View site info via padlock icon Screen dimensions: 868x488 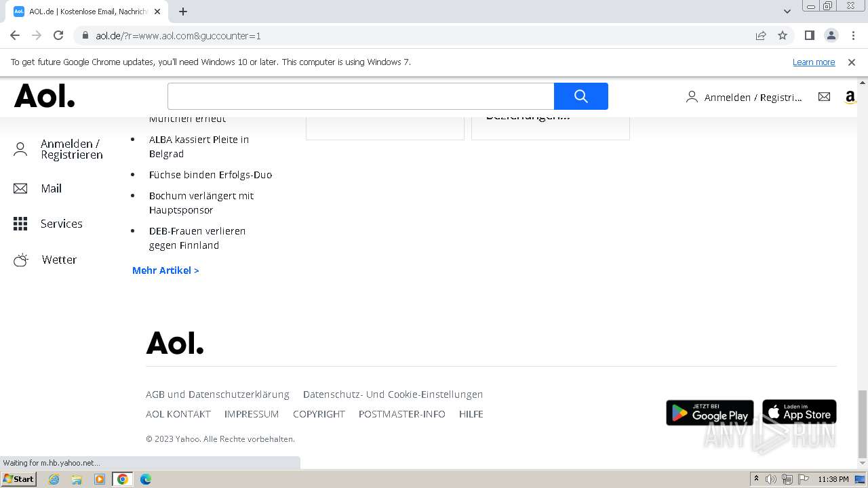pos(85,35)
